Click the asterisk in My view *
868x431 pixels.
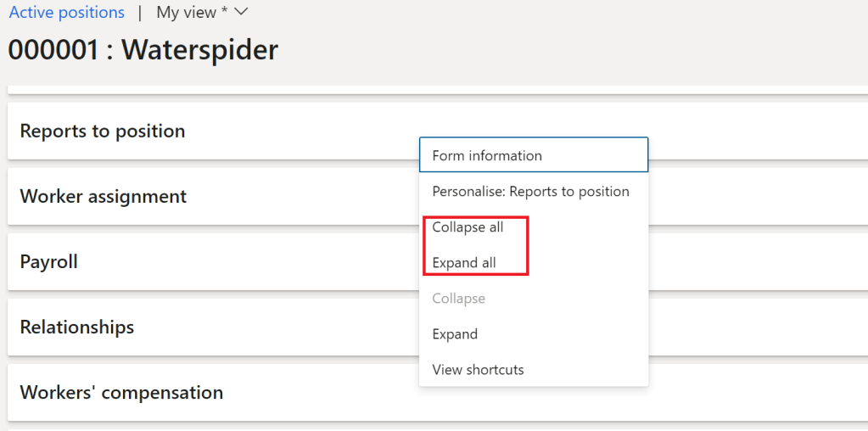[223, 11]
